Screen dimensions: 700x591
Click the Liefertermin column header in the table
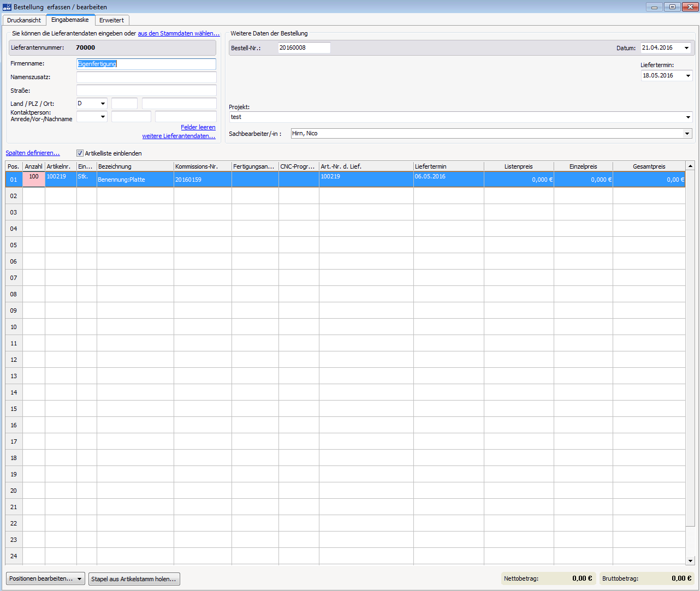449,166
